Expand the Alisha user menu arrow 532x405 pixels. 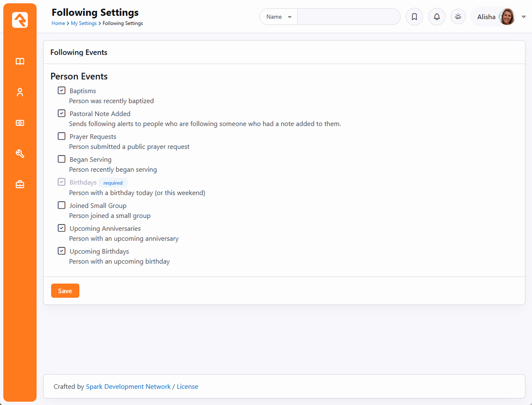pyautogui.click(x=524, y=17)
